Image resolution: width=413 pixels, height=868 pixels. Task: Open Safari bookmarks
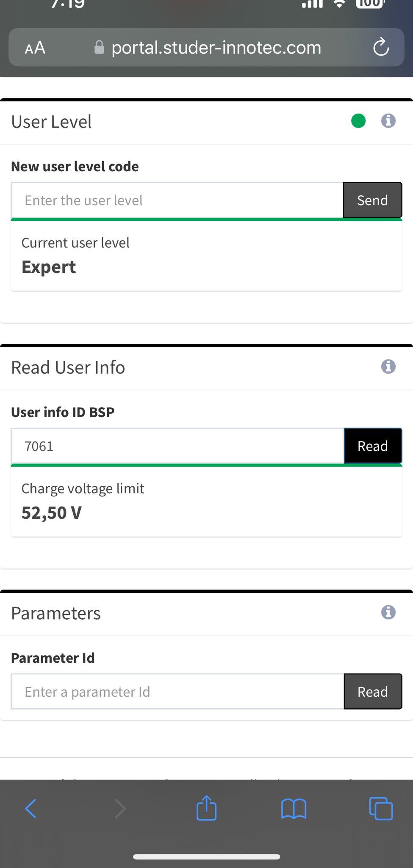(294, 808)
